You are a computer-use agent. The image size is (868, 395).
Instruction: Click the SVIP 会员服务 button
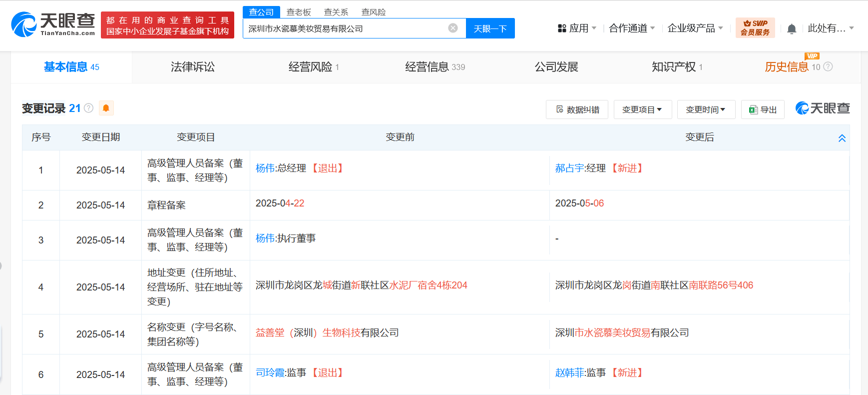click(x=755, y=28)
